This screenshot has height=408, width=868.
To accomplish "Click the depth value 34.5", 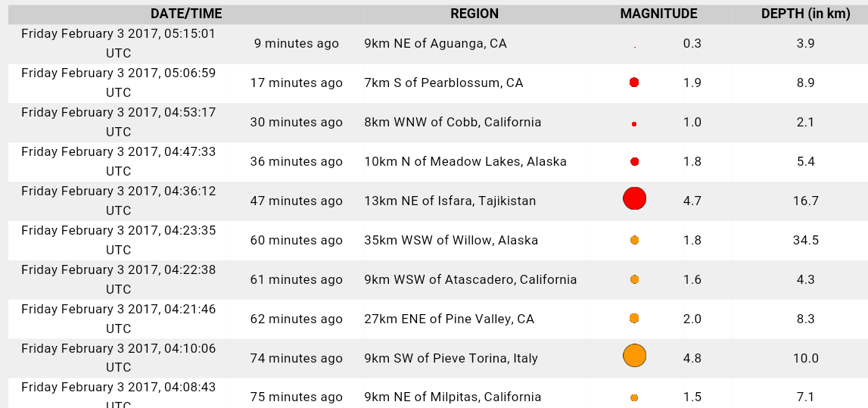I will click(x=805, y=240).
